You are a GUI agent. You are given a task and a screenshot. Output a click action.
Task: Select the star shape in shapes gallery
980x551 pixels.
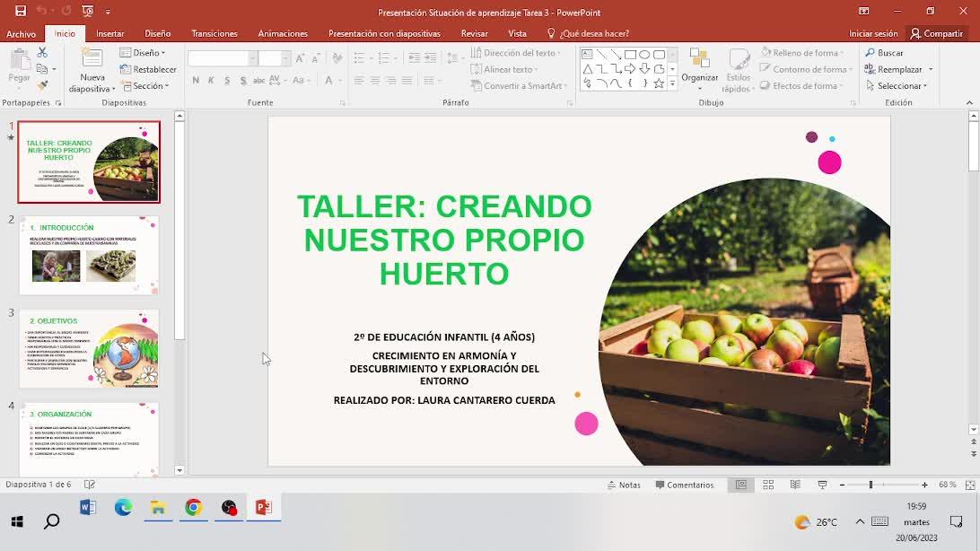coord(659,83)
